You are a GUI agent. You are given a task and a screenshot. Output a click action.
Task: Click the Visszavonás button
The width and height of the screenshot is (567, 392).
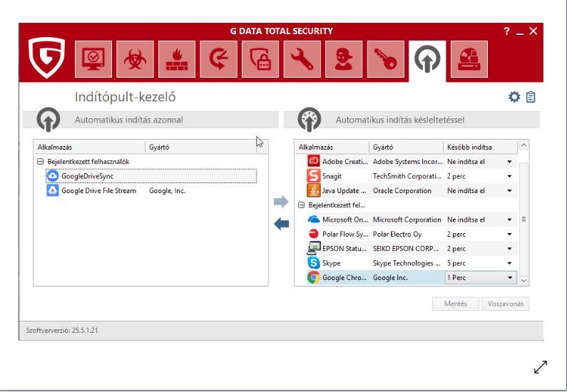coord(506,304)
